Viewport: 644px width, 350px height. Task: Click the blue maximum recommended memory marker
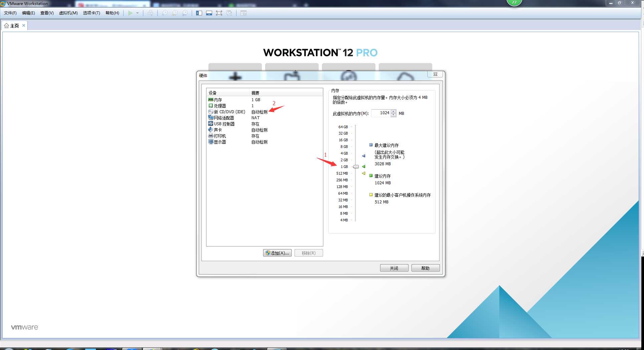click(x=364, y=156)
